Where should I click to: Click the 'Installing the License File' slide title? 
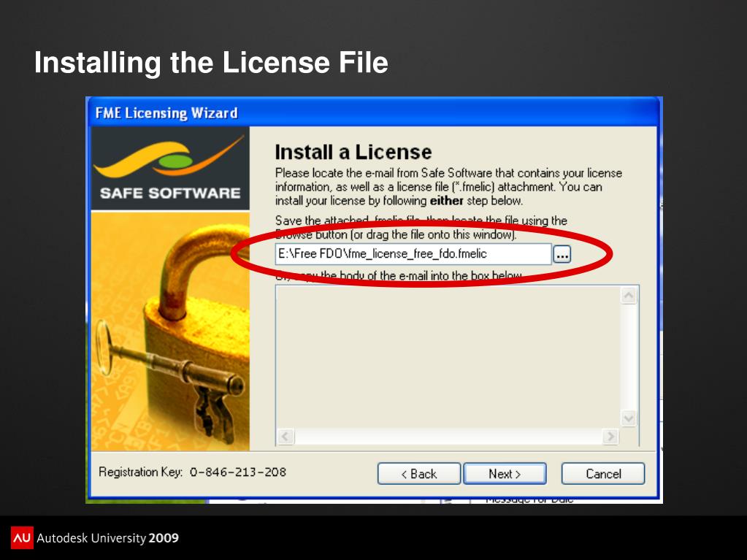211,62
